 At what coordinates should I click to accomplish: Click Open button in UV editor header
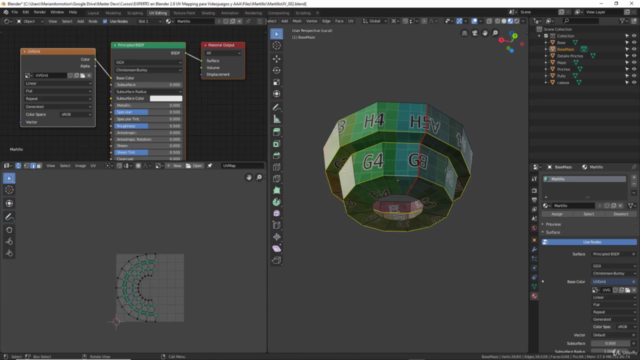pos(194,166)
